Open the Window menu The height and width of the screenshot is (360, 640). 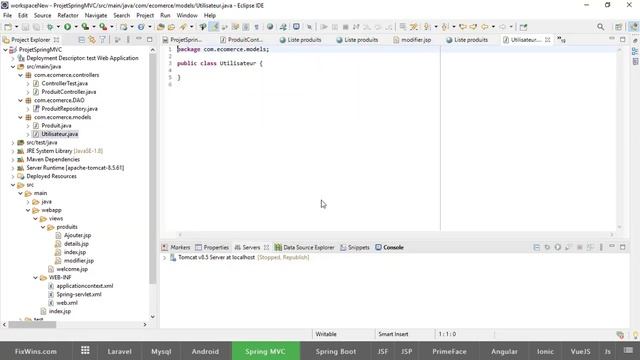point(187,16)
